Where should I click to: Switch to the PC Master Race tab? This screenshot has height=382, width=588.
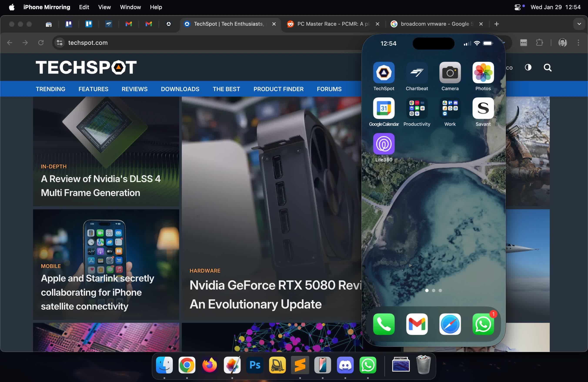(333, 24)
